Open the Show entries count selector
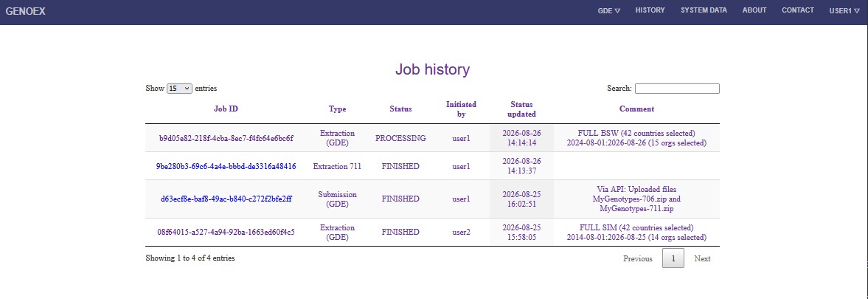The width and height of the screenshot is (868, 299). click(179, 88)
